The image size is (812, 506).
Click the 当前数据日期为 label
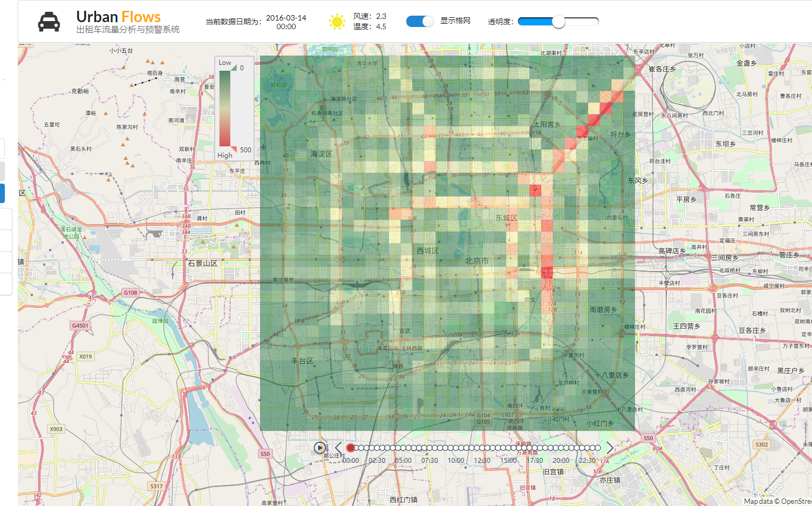234,22
